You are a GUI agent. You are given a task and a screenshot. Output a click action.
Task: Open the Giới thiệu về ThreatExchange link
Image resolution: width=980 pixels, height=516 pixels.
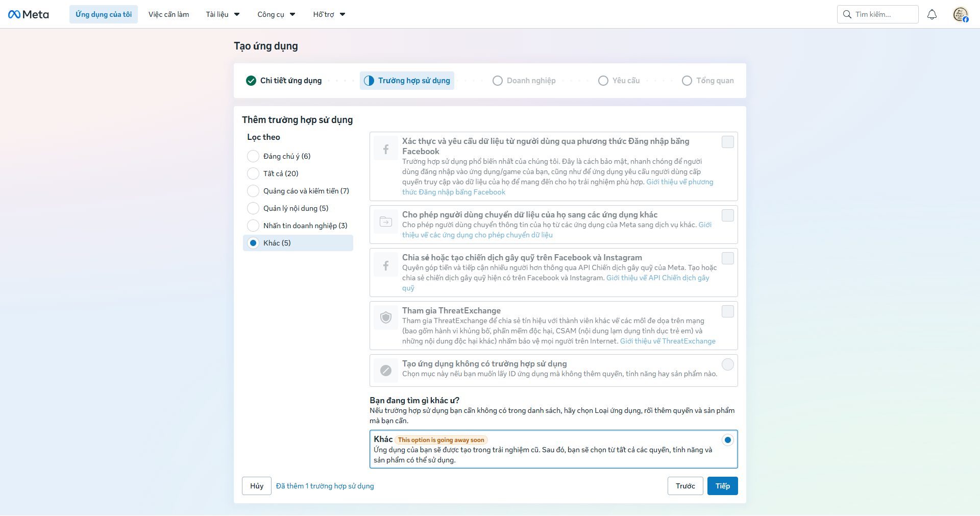click(668, 341)
